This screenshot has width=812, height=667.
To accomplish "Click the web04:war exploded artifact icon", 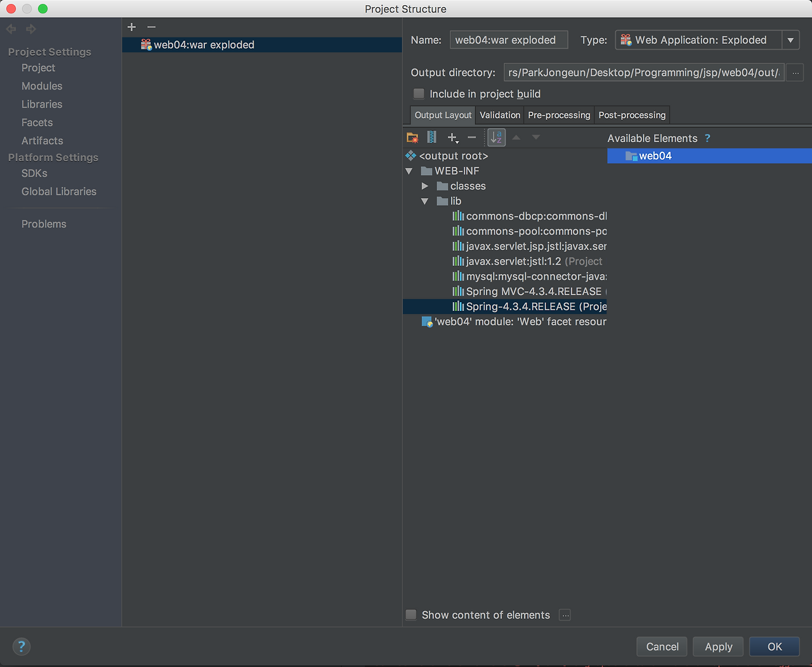I will (146, 44).
